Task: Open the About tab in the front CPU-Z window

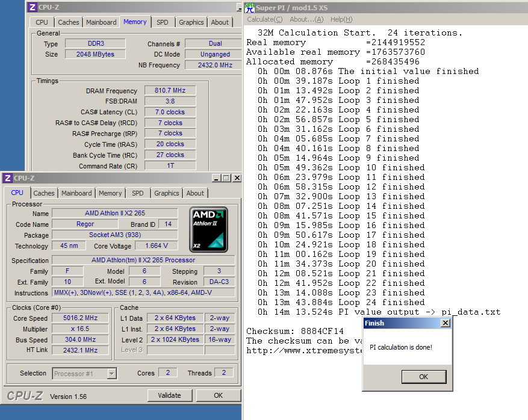Action: coord(195,193)
